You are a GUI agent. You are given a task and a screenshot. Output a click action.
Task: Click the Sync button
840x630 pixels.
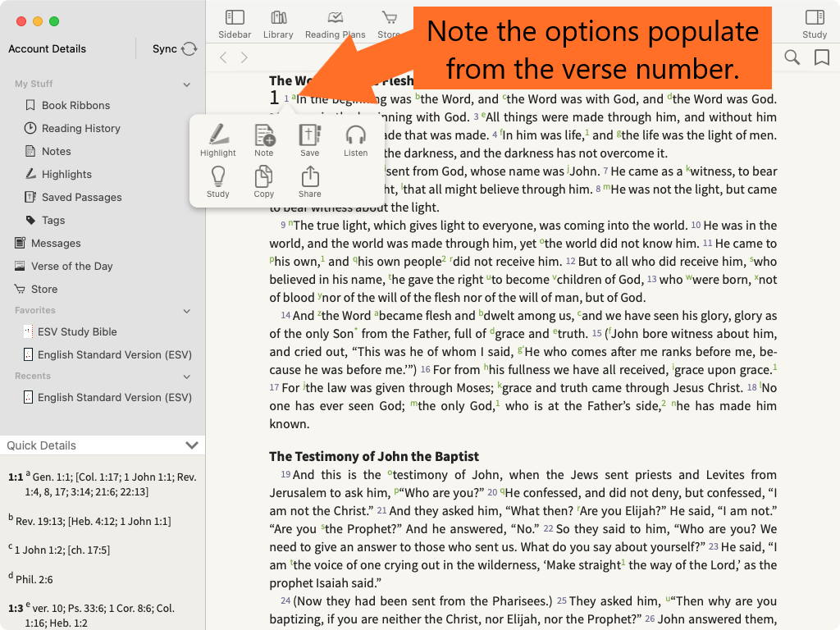pyautogui.click(x=175, y=49)
